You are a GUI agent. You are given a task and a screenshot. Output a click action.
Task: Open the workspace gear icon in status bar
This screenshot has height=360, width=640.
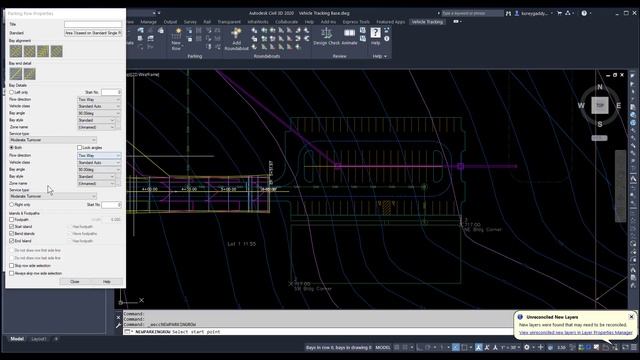point(527,347)
